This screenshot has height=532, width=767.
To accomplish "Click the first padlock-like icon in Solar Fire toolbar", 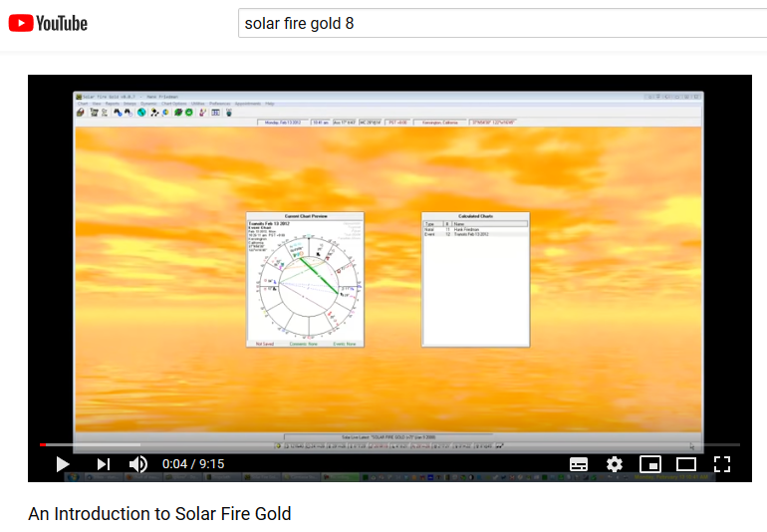I will click(81, 113).
